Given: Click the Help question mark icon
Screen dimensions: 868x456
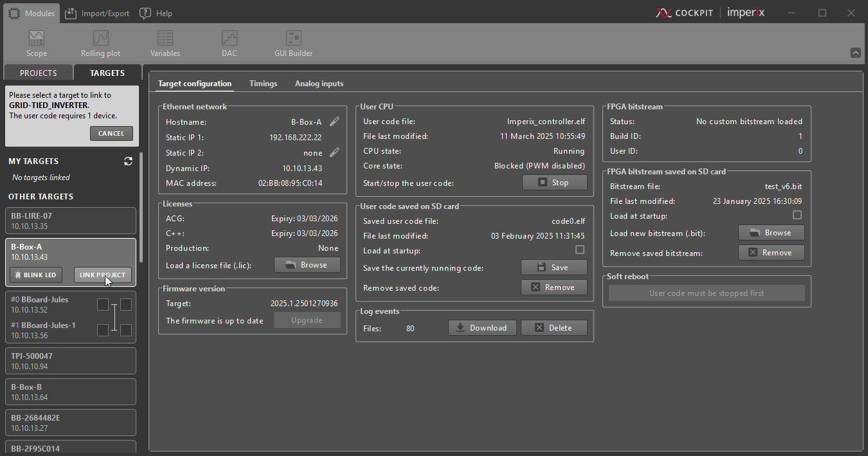Looking at the screenshot, I should [145, 13].
